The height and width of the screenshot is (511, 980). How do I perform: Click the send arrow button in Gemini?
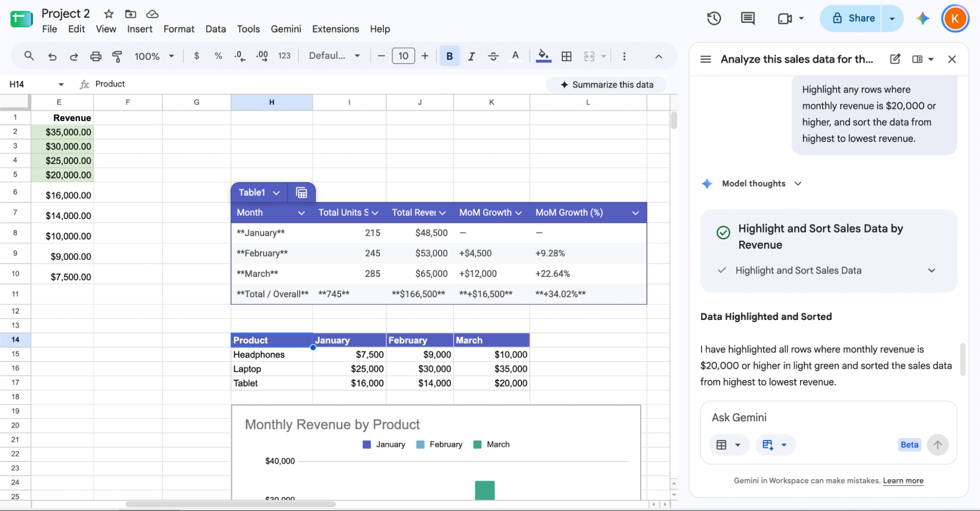point(937,445)
